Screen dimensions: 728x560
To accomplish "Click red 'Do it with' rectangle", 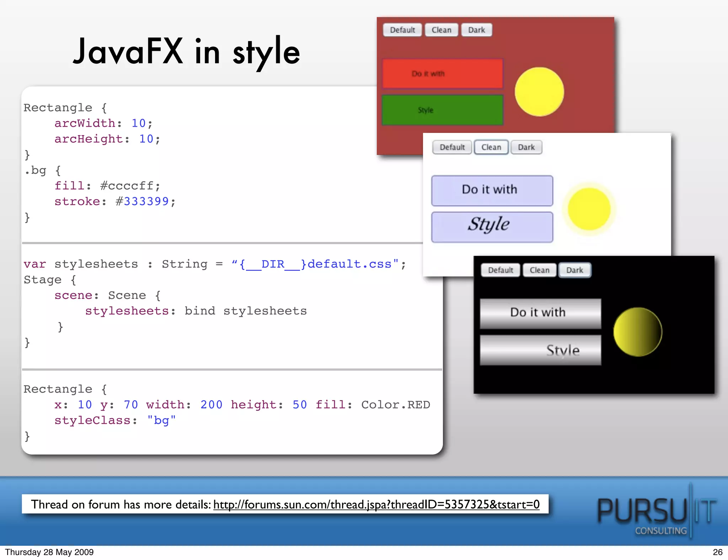I will pyautogui.click(x=443, y=74).
